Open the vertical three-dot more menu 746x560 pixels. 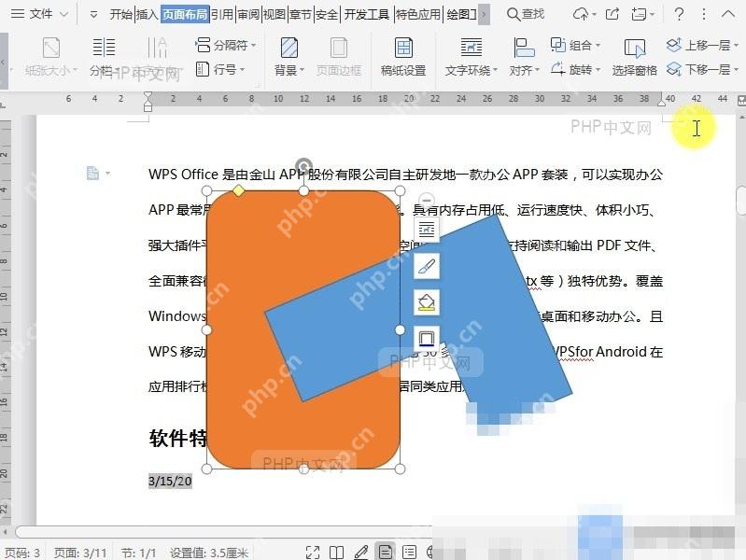(x=704, y=14)
